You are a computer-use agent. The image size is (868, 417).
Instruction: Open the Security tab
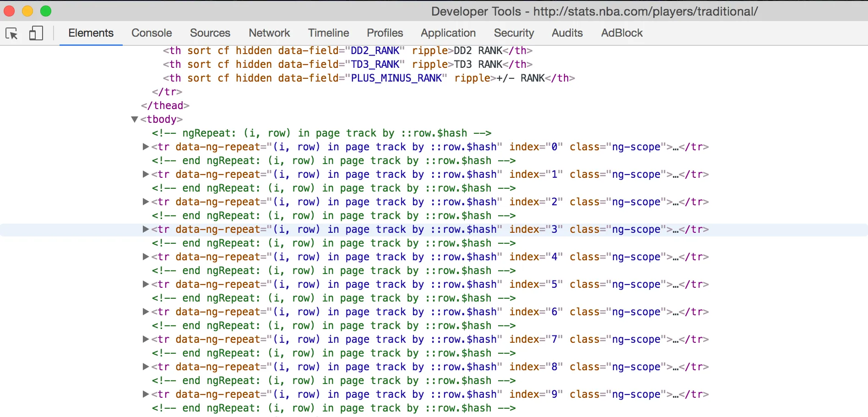click(514, 33)
